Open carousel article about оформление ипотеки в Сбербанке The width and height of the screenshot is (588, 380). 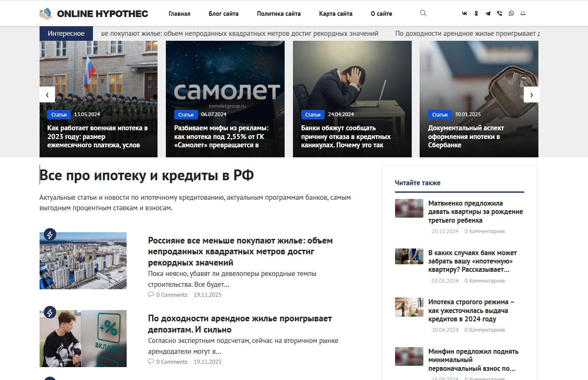pos(466,137)
